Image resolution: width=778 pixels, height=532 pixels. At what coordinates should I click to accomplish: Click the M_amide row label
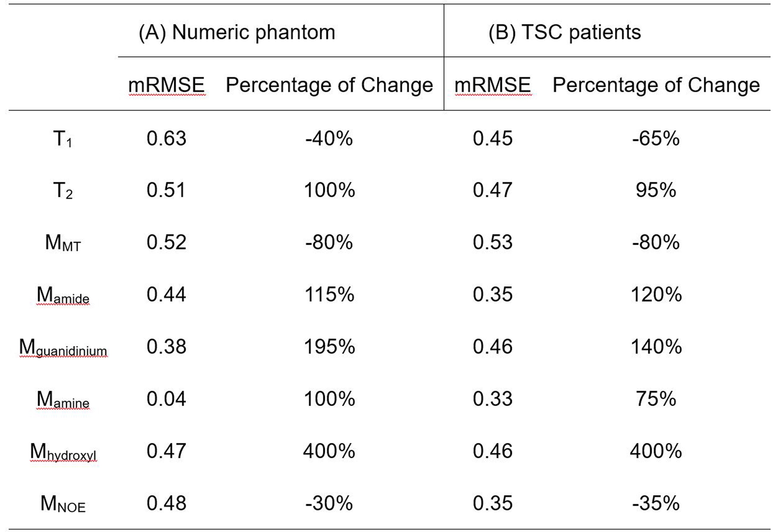[x=63, y=295]
